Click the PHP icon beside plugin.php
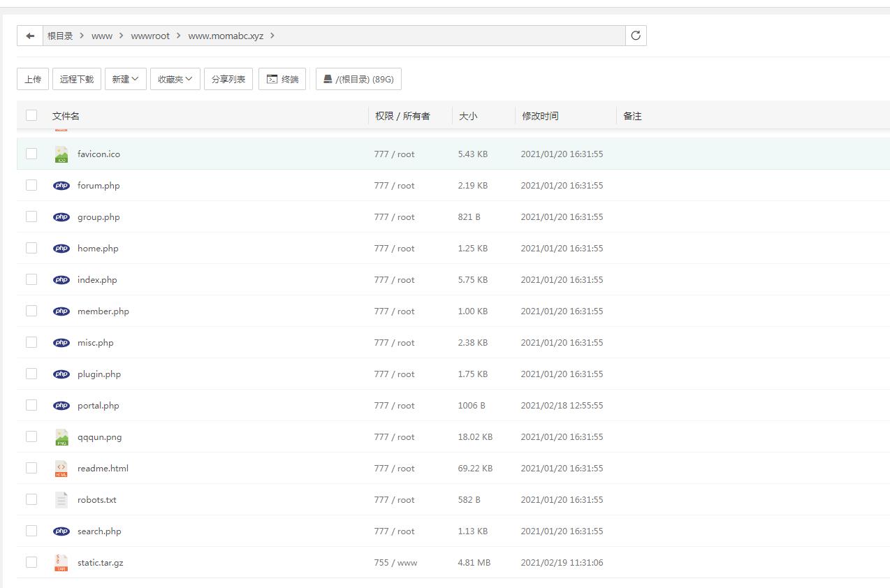The height and width of the screenshot is (588, 890). 61,374
